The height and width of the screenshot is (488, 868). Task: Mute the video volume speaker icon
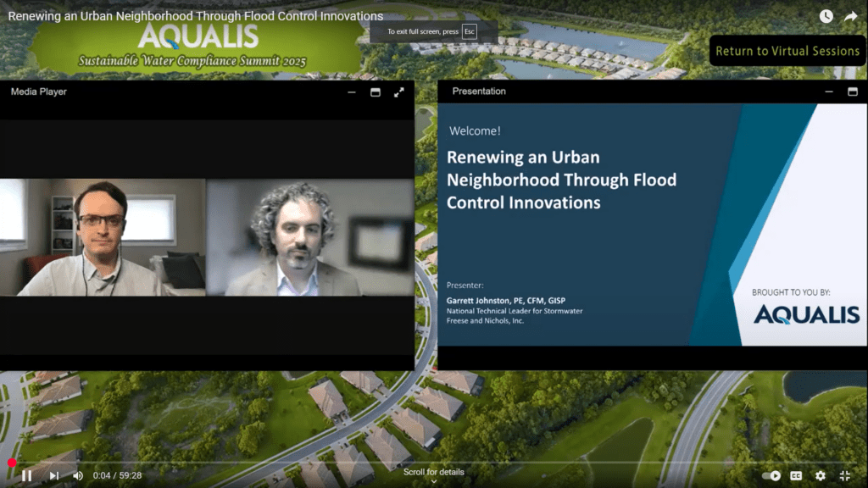click(x=77, y=475)
